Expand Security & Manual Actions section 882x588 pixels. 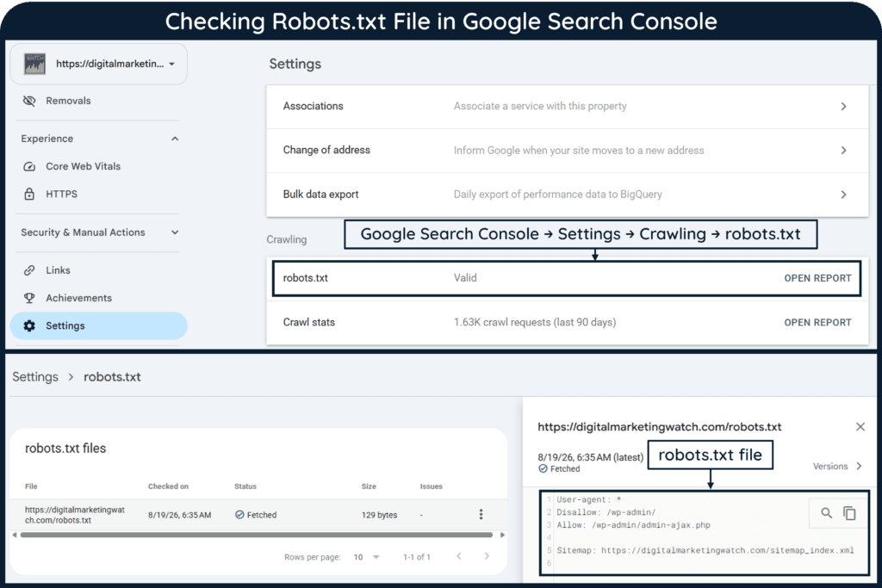175,232
